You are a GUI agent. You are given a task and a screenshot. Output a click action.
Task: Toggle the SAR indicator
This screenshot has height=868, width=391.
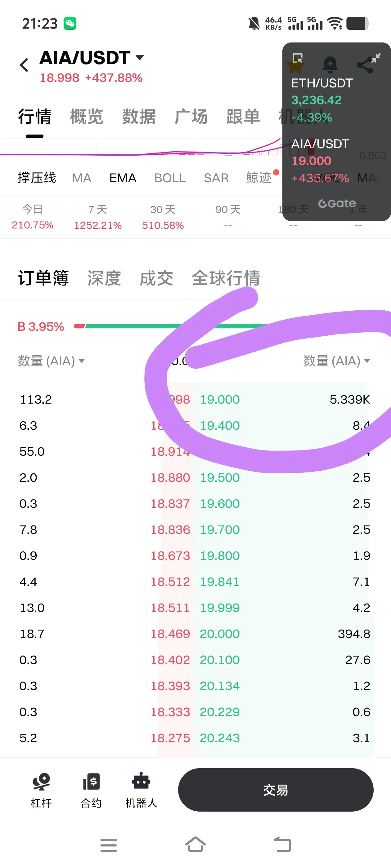pyautogui.click(x=216, y=178)
